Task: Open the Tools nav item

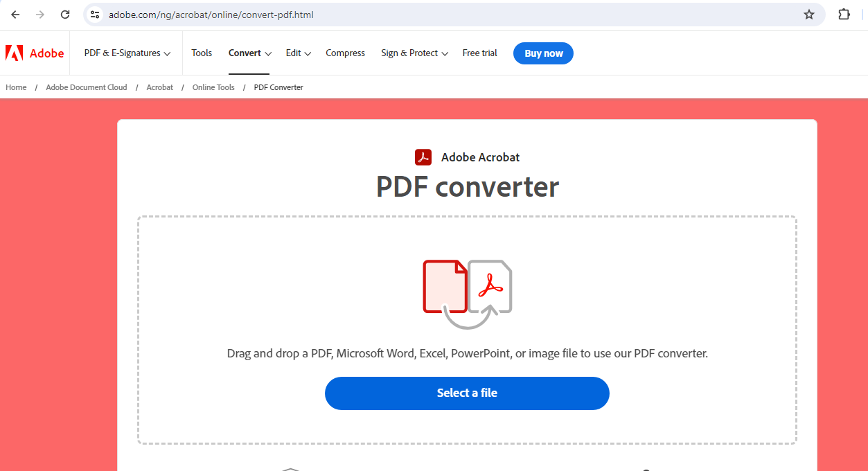Action: click(x=202, y=53)
